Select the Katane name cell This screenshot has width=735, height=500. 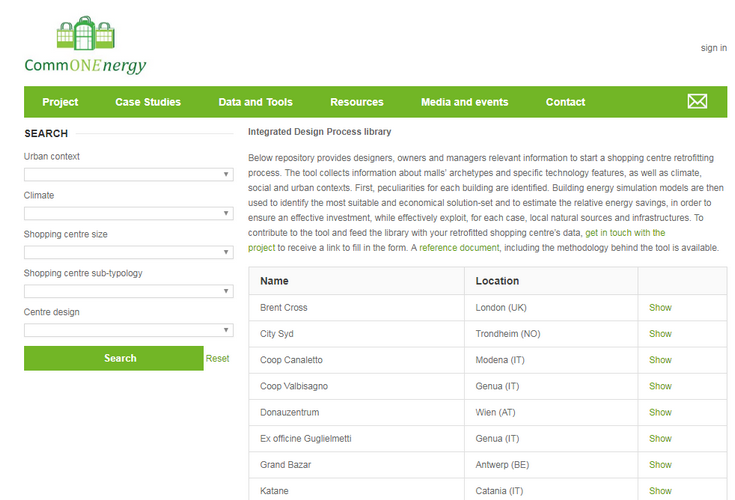pos(357,489)
